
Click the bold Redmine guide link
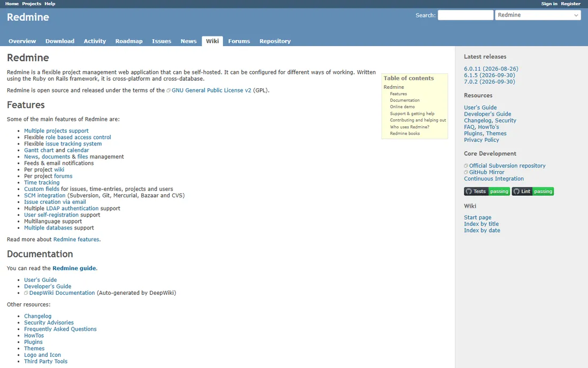[x=74, y=268]
